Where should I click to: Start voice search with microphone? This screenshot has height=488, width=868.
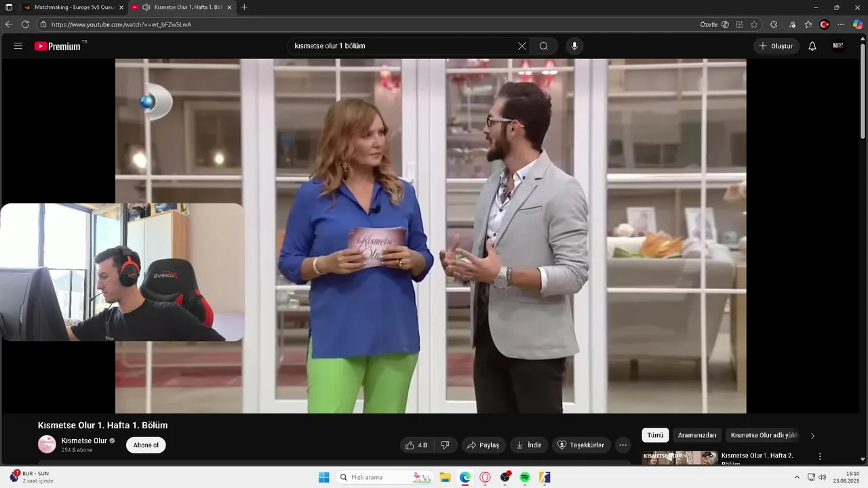[574, 46]
